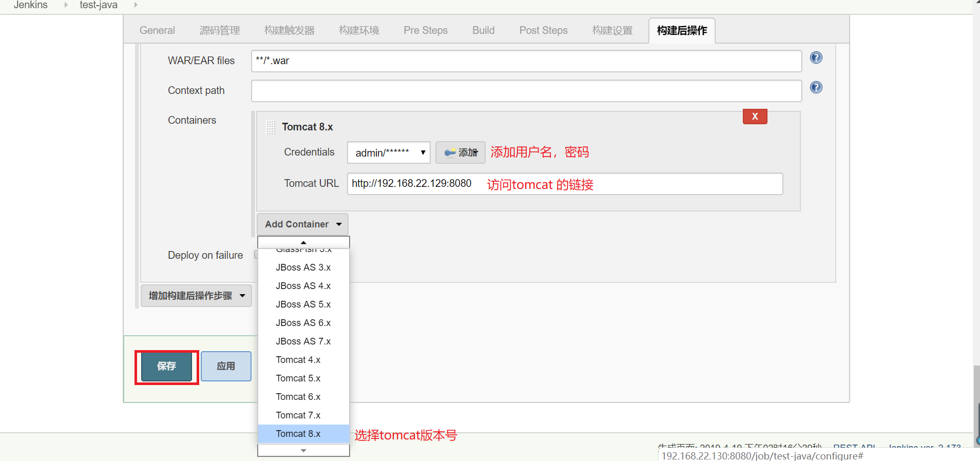Edit the WAR/EAR files input

tap(526, 61)
